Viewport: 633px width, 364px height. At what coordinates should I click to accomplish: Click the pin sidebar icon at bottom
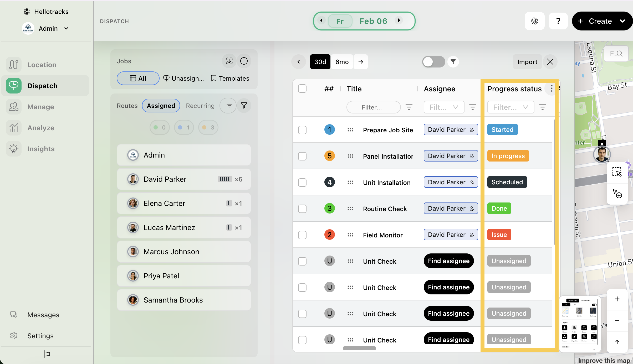45,354
